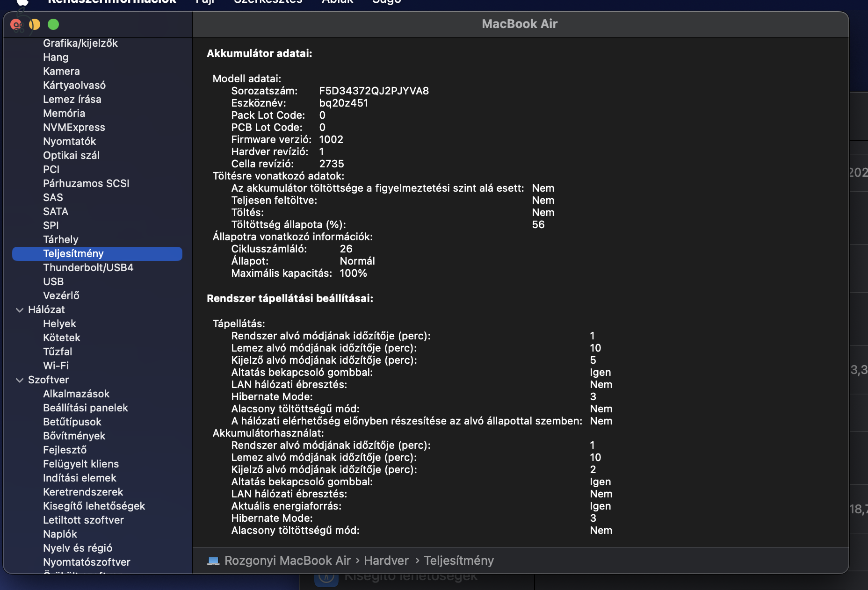Select Lemez írása item
The height and width of the screenshot is (590, 868).
(x=72, y=99)
